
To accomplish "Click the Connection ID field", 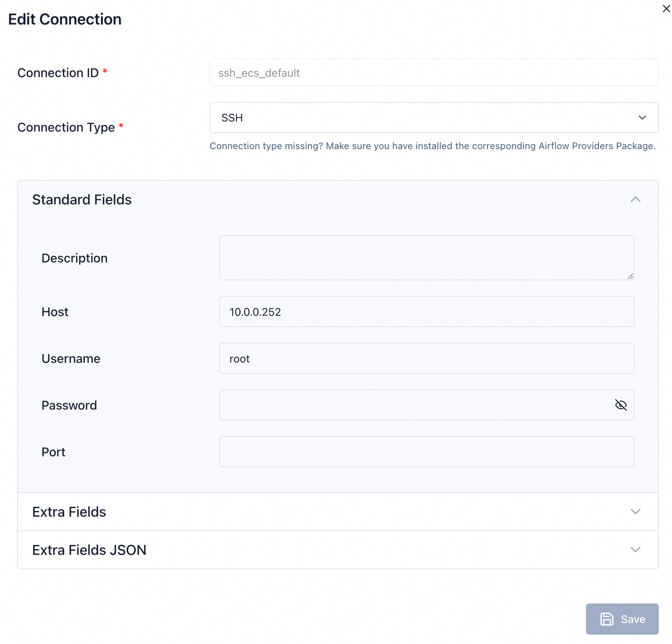I will point(433,73).
